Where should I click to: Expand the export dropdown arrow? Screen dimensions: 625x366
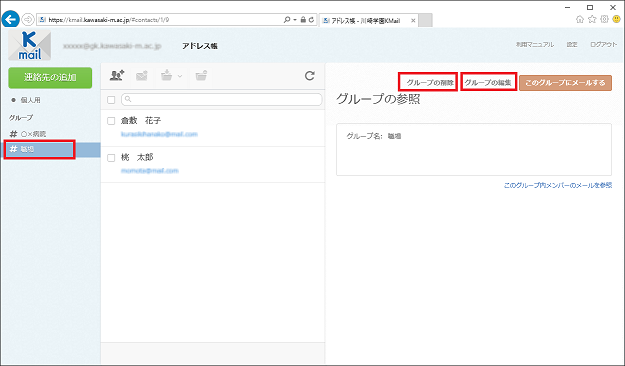click(180, 76)
